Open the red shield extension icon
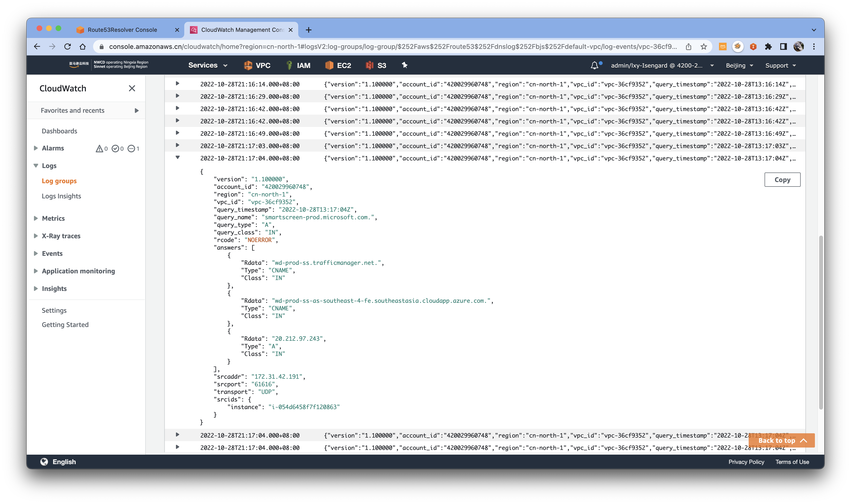 point(753,47)
